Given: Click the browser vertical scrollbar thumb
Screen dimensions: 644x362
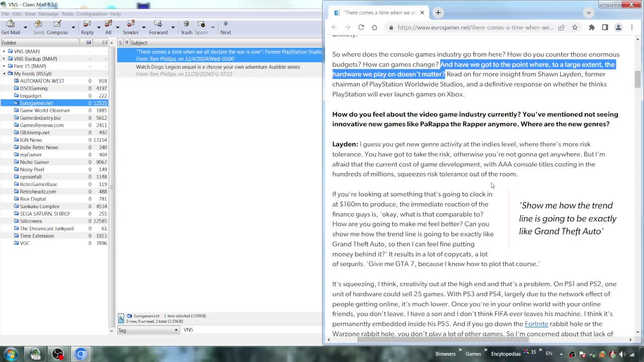Looking at the screenshot, I should pos(637,79).
